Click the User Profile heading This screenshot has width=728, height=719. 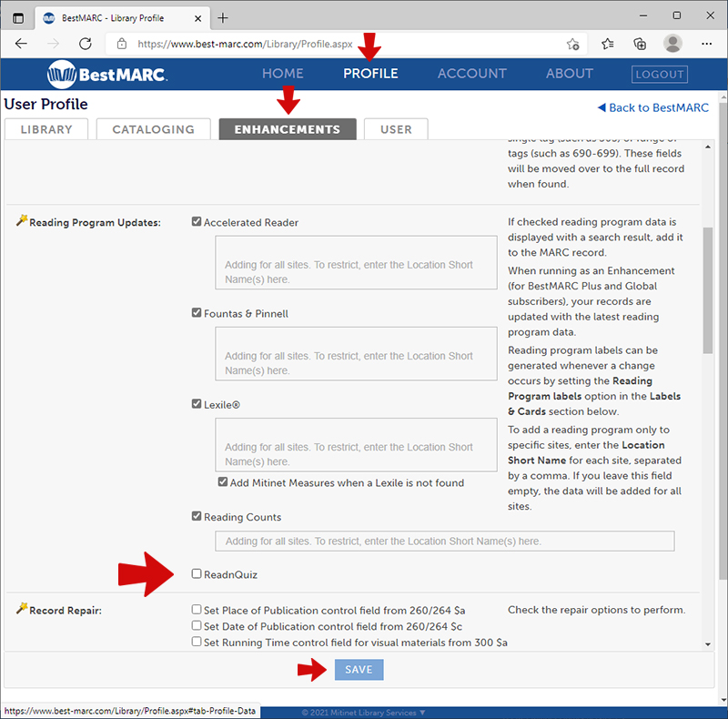(x=46, y=104)
